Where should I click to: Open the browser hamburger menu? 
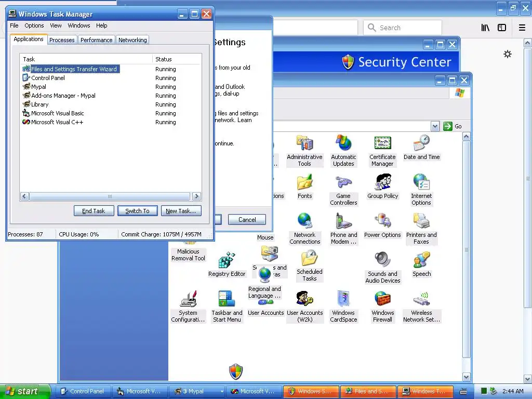pos(522,28)
